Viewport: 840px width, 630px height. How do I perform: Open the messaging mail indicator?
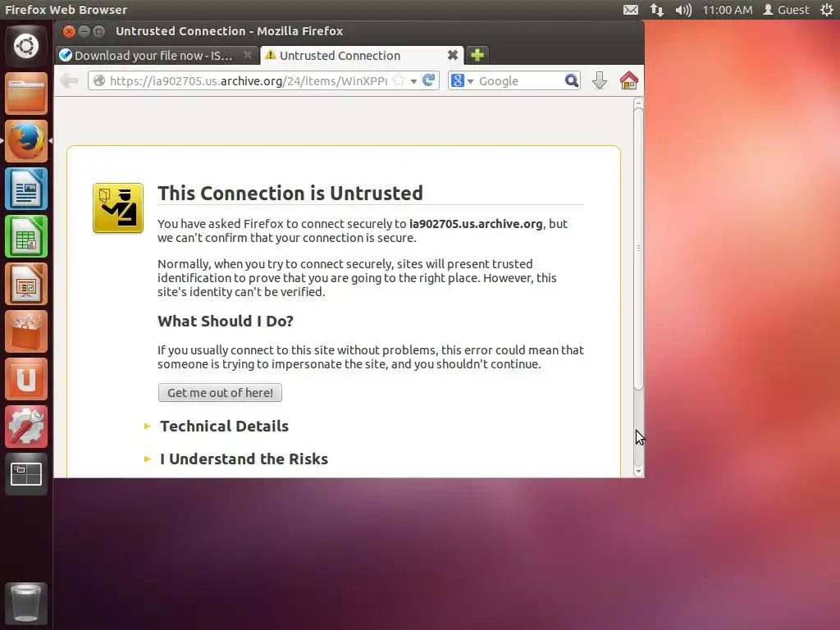click(631, 10)
